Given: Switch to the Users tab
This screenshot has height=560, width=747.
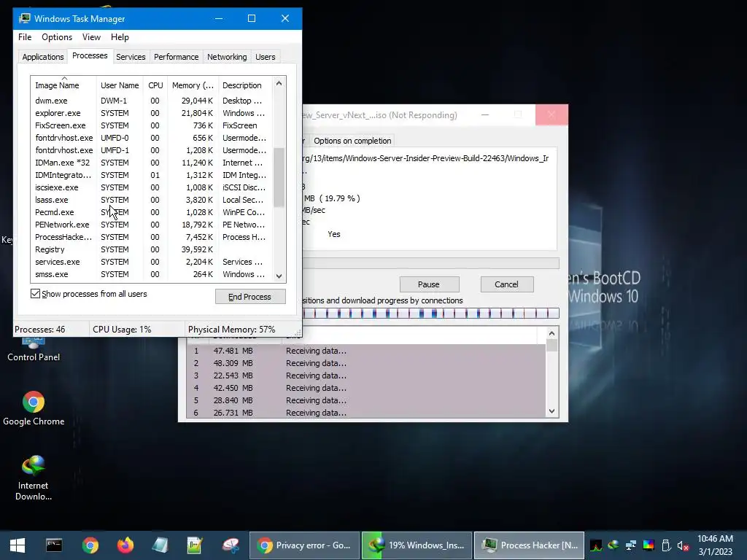Looking at the screenshot, I should coord(265,57).
